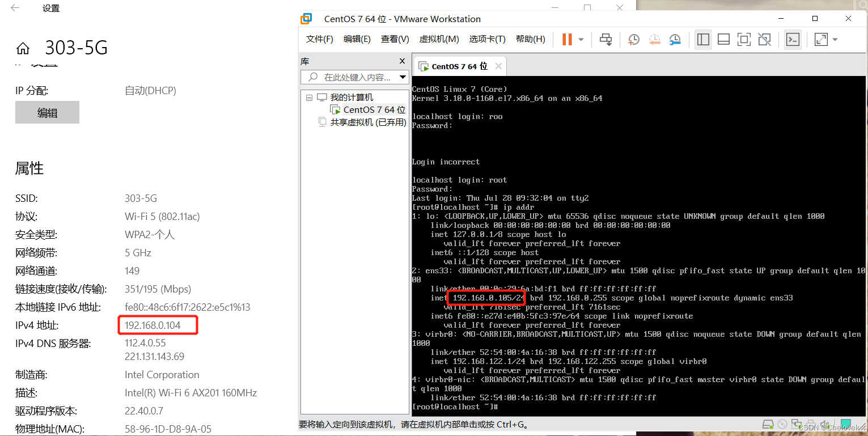The width and height of the screenshot is (868, 436).
Task: Close the 库 library panel
Action: pyautogui.click(x=403, y=61)
